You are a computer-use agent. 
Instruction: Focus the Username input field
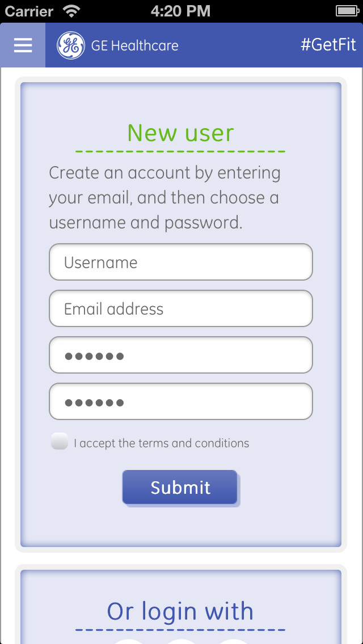click(x=181, y=262)
